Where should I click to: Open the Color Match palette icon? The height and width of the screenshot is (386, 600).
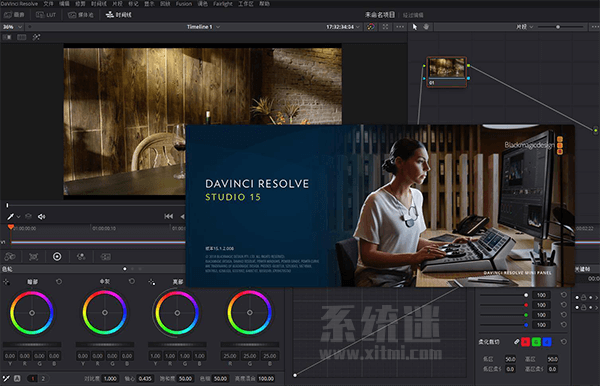[x=33, y=257]
